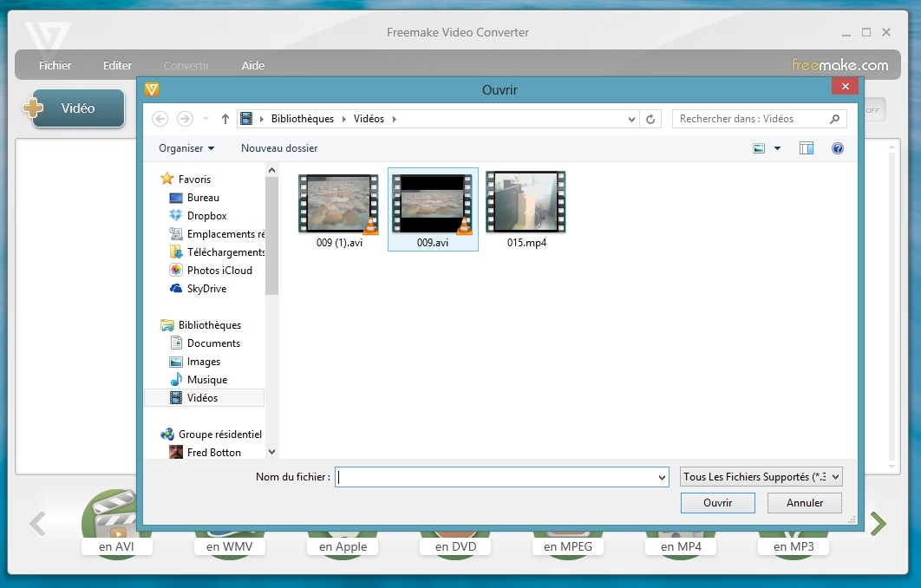Click the sidebar scroll down arrow

pyautogui.click(x=271, y=452)
